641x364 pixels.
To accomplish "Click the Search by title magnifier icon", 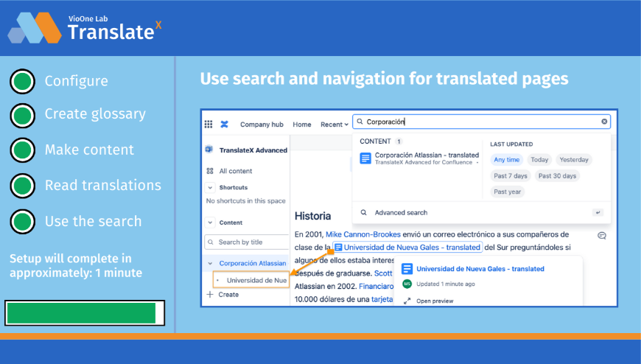I will click(x=211, y=242).
